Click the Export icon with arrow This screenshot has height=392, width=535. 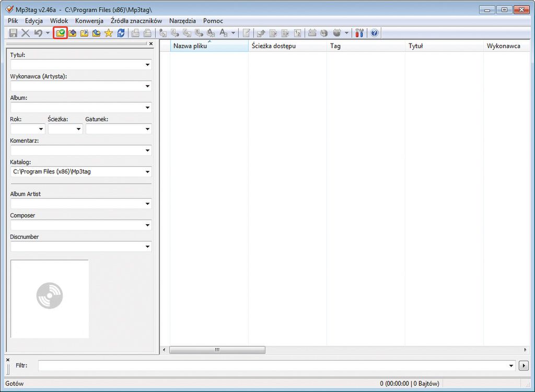[261, 33]
